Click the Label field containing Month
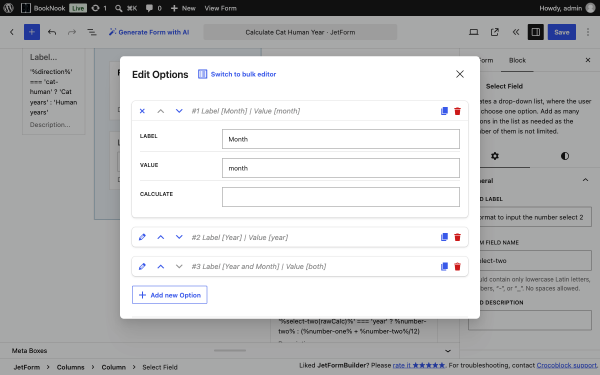This screenshot has width=600, height=375. 341,139
